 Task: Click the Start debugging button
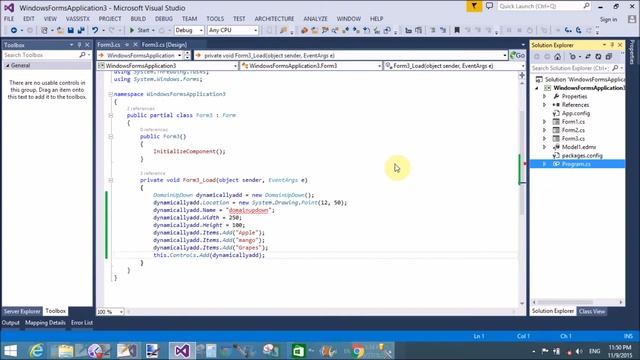tap(140, 30)
